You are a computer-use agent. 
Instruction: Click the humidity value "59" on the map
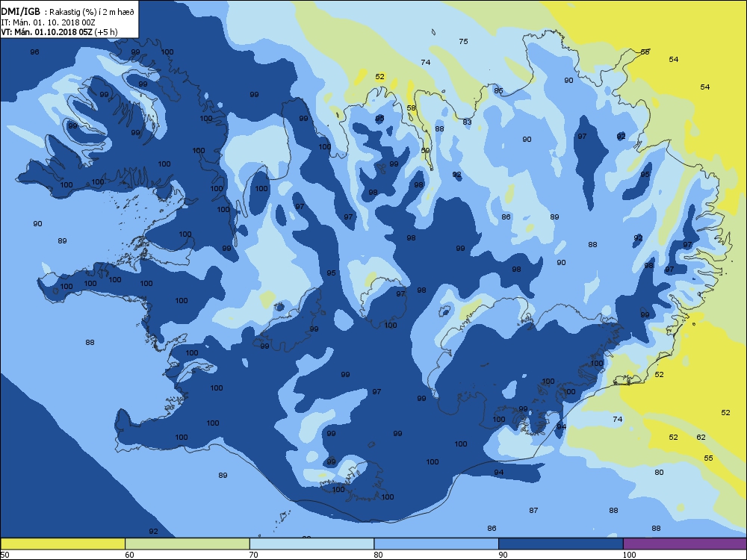tap(426, 151)
